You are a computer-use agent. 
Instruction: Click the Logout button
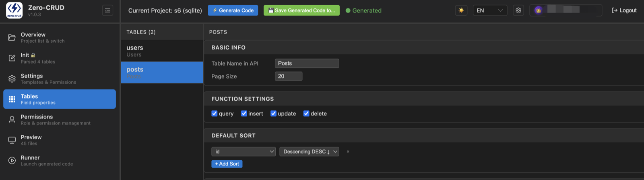click(624, 10)
